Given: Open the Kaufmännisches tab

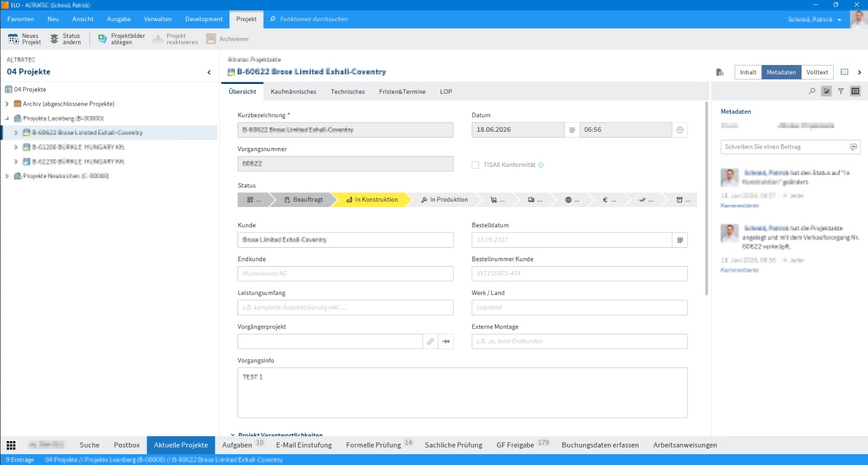Looking at the screenshot, I should [x=293, y=92].
